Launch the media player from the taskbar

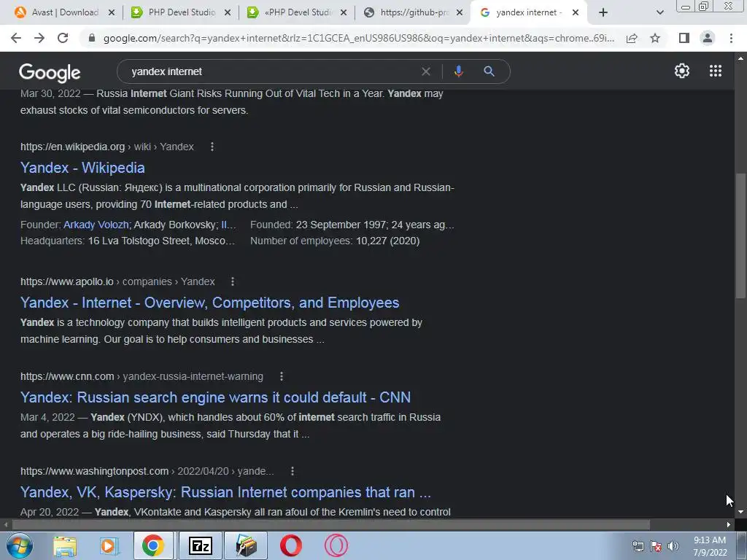(x=109, y=545)
